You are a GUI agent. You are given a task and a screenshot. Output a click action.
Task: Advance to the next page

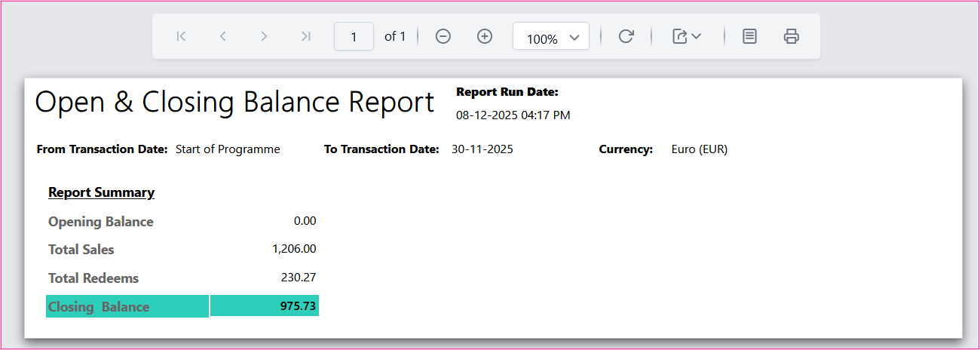(264, 36)
